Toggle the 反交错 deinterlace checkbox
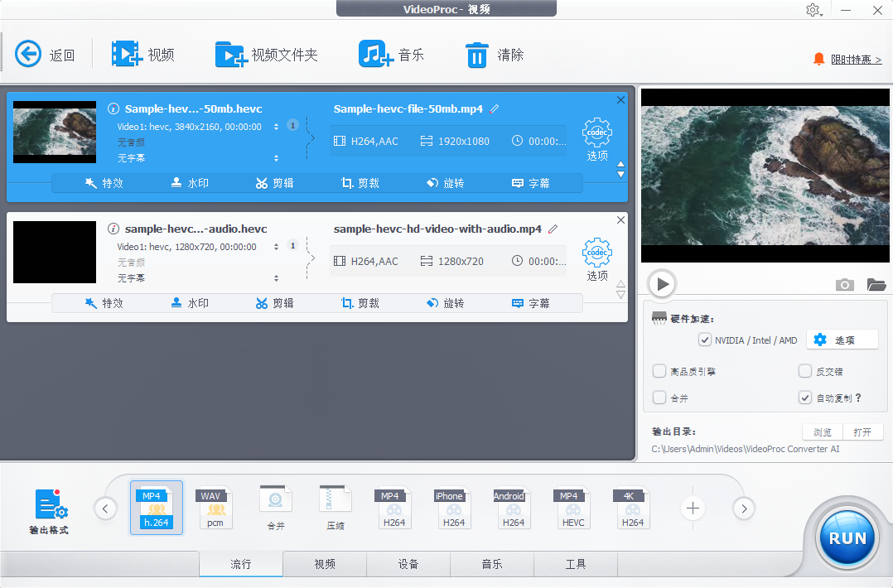 pos(804,371)
